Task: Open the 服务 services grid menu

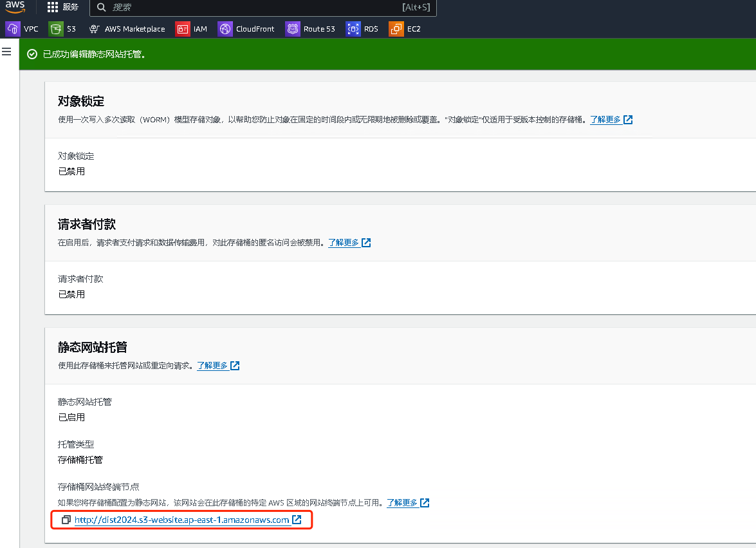Action: coord(62,7)
